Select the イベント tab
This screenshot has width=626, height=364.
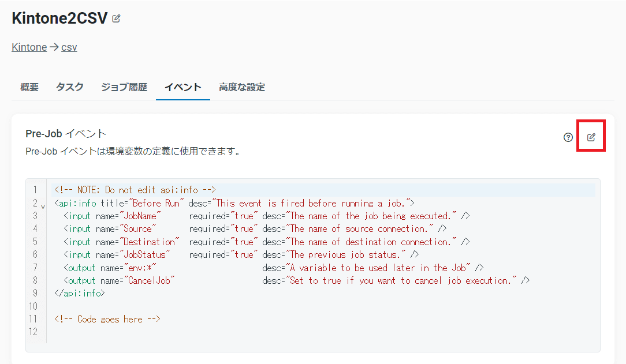183,87
